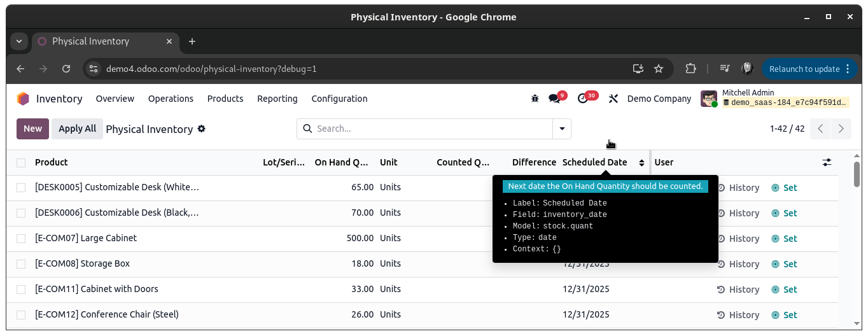Image resolution: width=868 pixels, height=336 pixels.
Task: Open the conversations icon with 9 badge
Action: (x=555, y=99)
